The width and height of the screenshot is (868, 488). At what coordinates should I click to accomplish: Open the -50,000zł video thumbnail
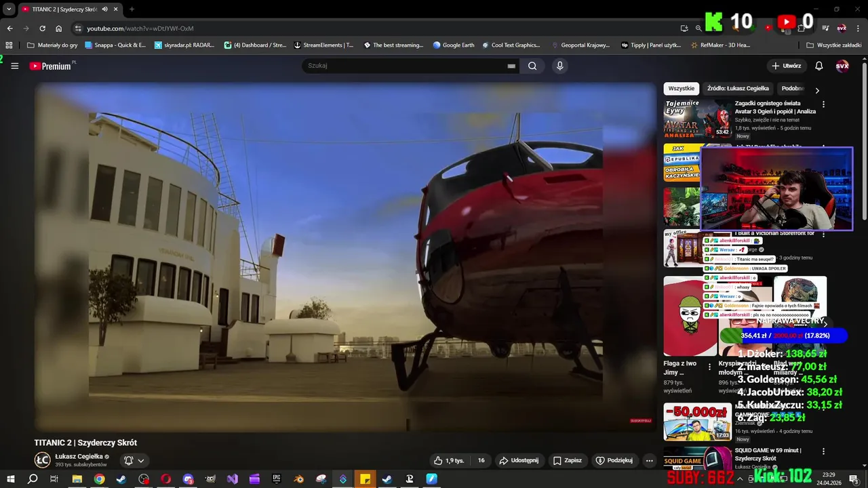pyautogui.click(x=697, y=422)
